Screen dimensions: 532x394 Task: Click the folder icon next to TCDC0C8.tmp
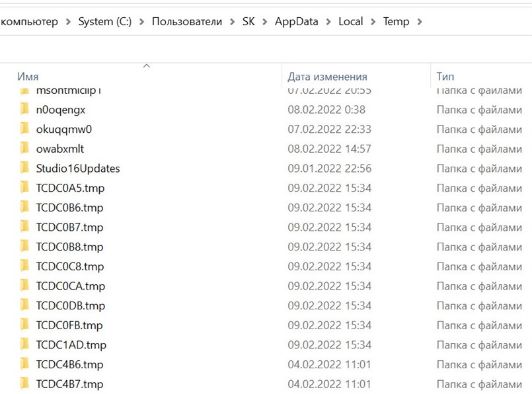(25, 266)
